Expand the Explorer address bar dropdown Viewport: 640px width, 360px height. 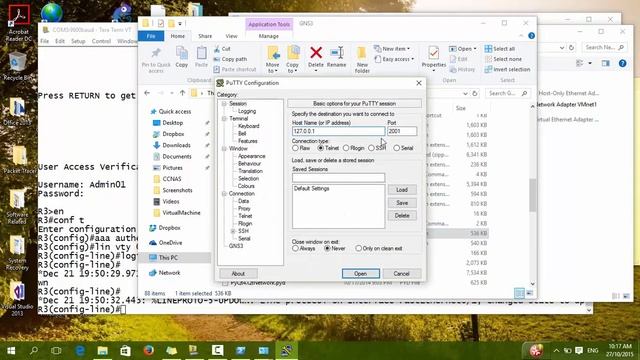[x=465, y=93]
